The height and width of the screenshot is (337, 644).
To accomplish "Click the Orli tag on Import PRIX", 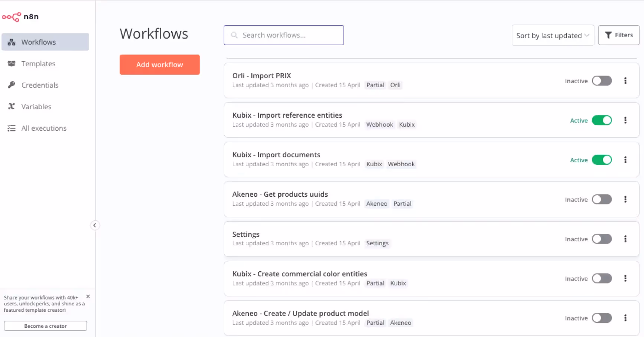I will [x=395, y=85].
